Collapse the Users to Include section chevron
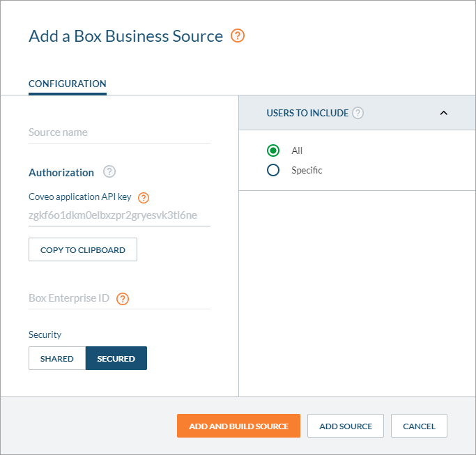 (443, 113)
